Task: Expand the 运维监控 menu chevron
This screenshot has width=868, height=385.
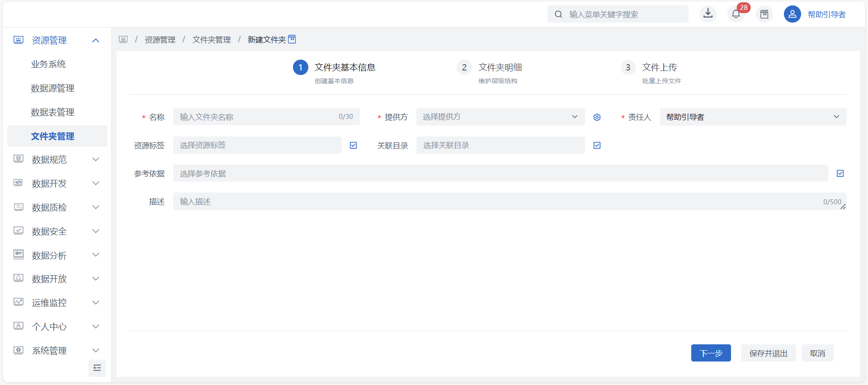Action: pos(96,302)
